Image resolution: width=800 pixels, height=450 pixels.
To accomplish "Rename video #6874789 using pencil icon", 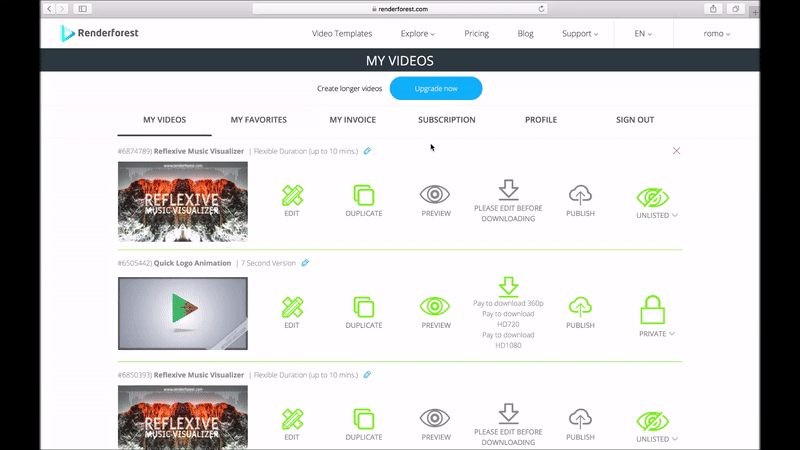I will [367, 151].
